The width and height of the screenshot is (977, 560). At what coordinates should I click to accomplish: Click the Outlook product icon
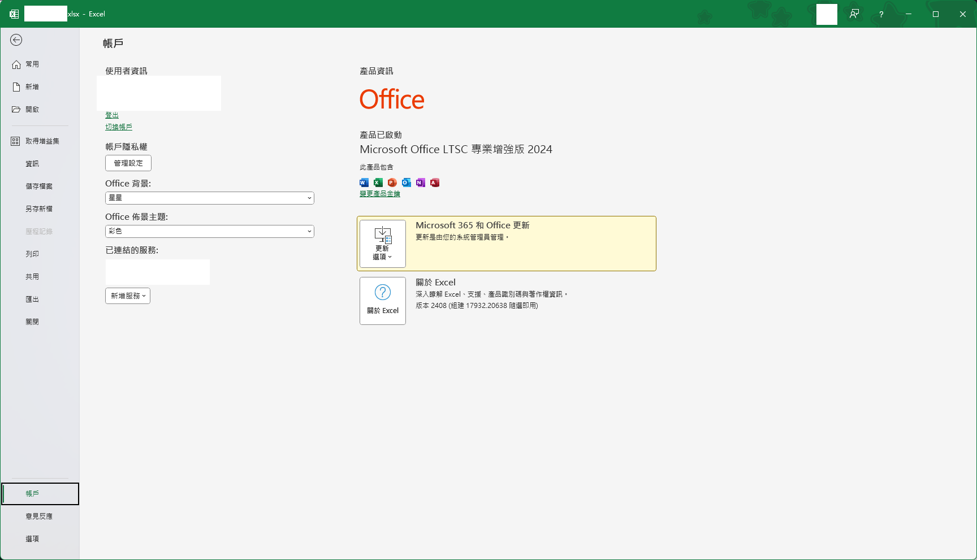[407, 183]
